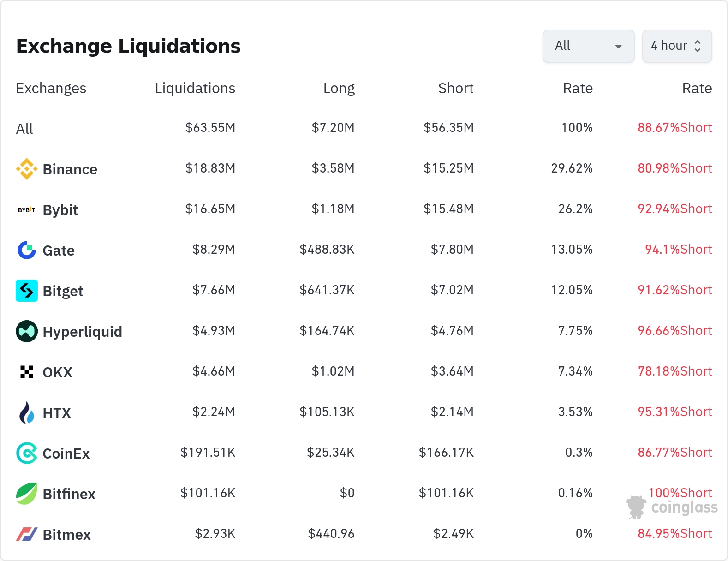Open the Binance exchange name link

point(70,169)
